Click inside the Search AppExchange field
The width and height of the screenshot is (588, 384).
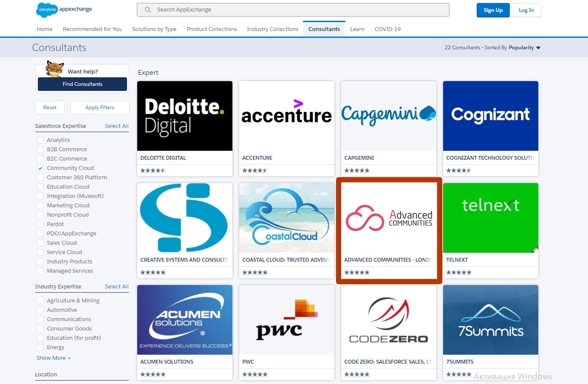[x=293, y=9]
